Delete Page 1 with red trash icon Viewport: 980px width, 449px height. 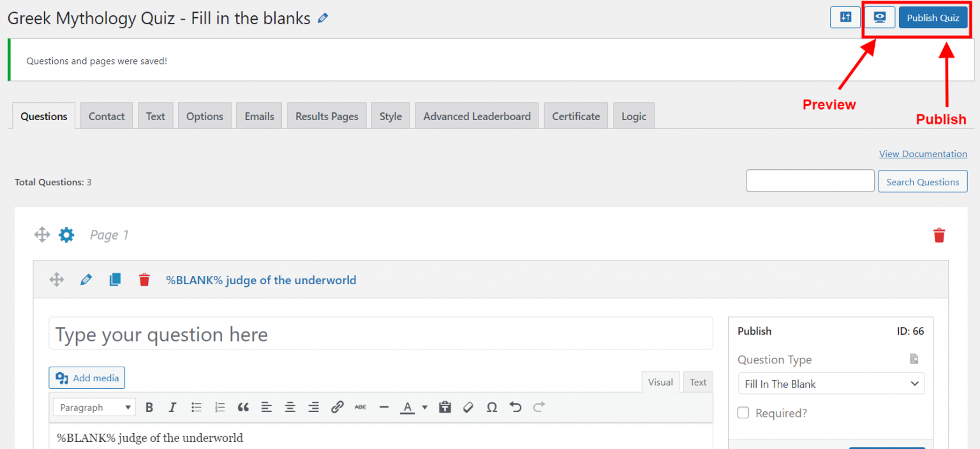click(939, 235)
